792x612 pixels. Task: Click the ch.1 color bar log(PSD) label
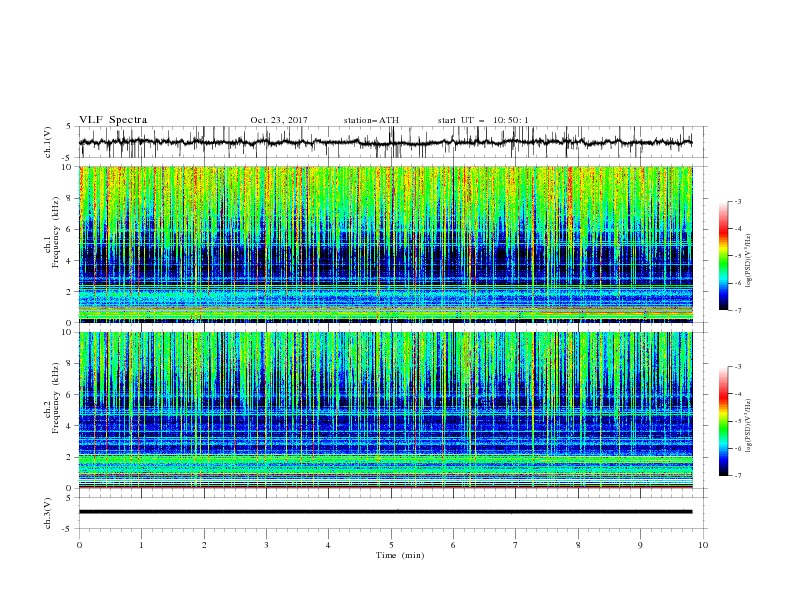click(x=748, y=261)
